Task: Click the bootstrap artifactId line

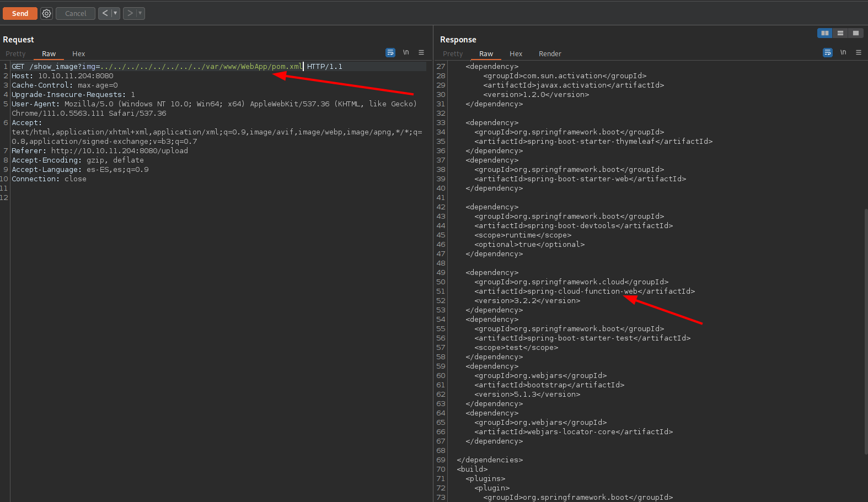Action: [x=549, y=385]
